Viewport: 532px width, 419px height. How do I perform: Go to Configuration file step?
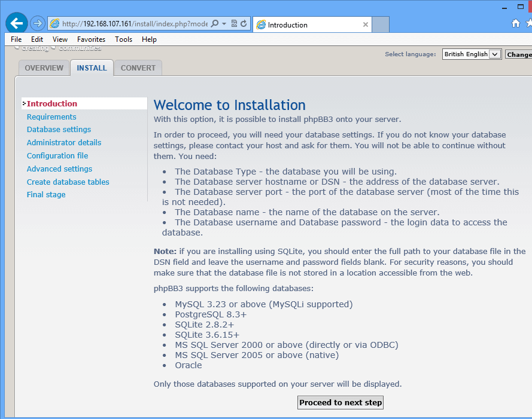pyautogui.click(x=57, y=155)
